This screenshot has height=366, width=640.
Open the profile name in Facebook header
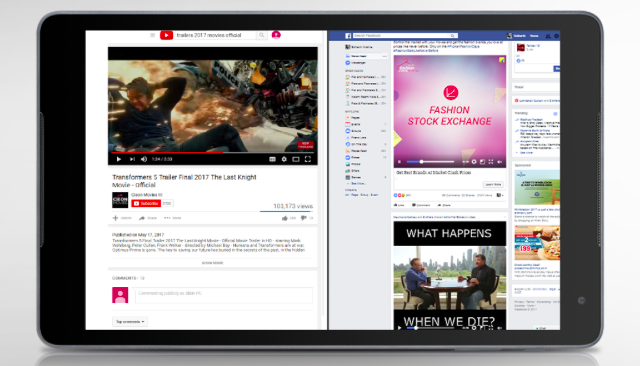click(519, 36)
